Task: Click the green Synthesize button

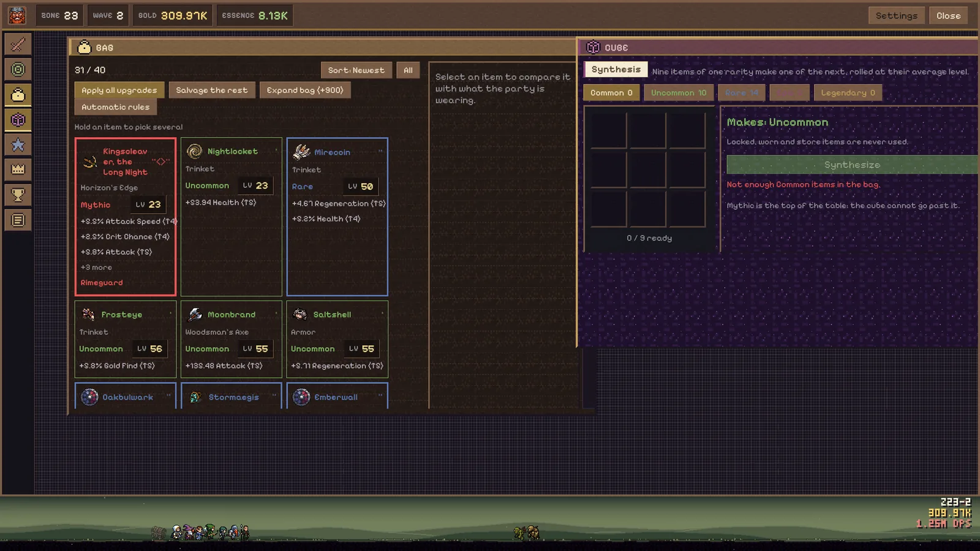Action: pos(852,165)
